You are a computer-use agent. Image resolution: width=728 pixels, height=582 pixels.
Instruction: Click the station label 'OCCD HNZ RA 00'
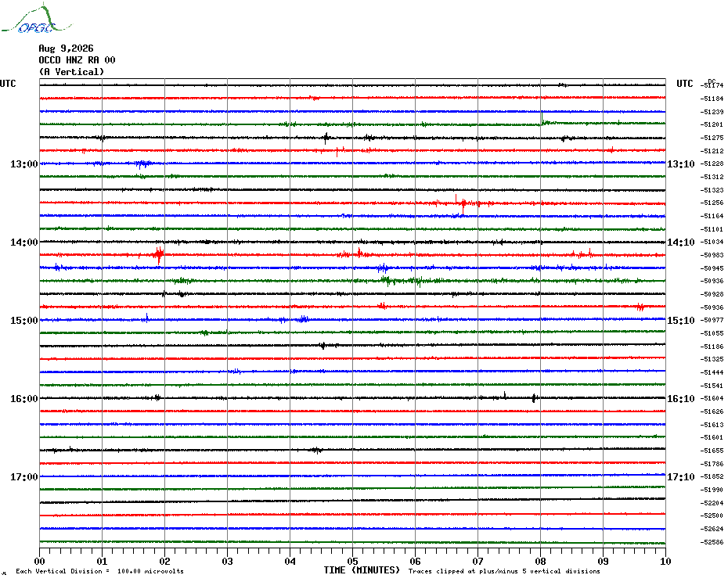[77, 60]
